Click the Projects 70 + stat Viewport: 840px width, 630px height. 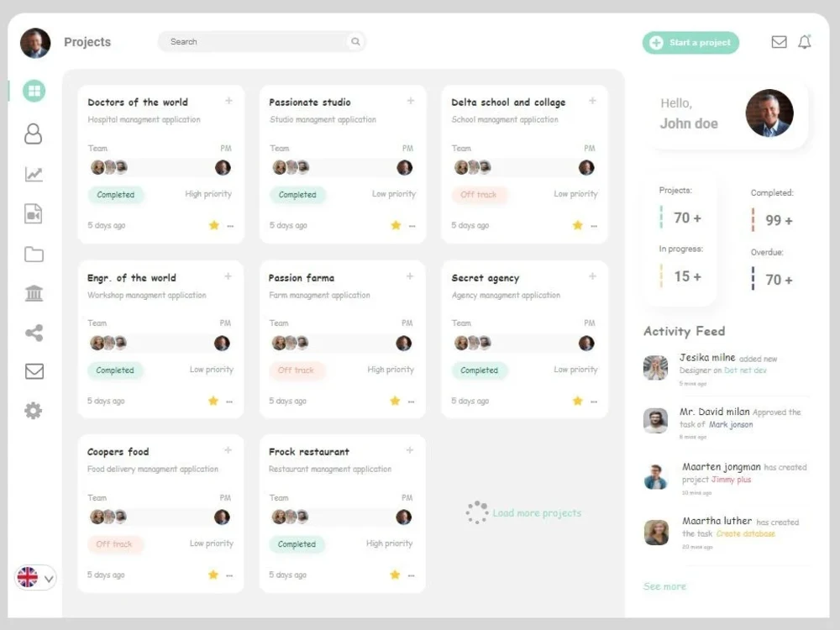681,208
